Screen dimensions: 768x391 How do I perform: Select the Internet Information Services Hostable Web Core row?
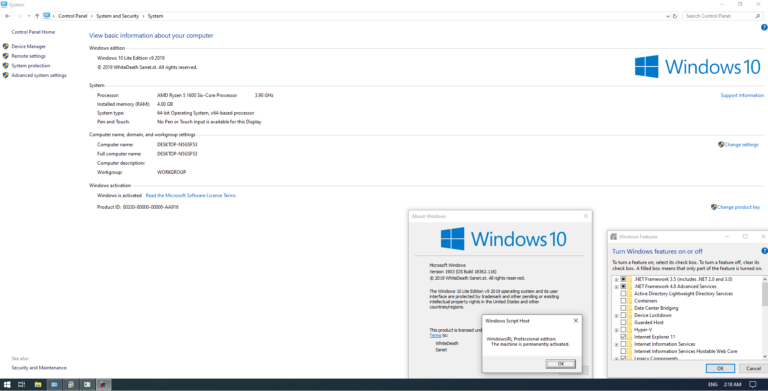click(x=685, y=351)
